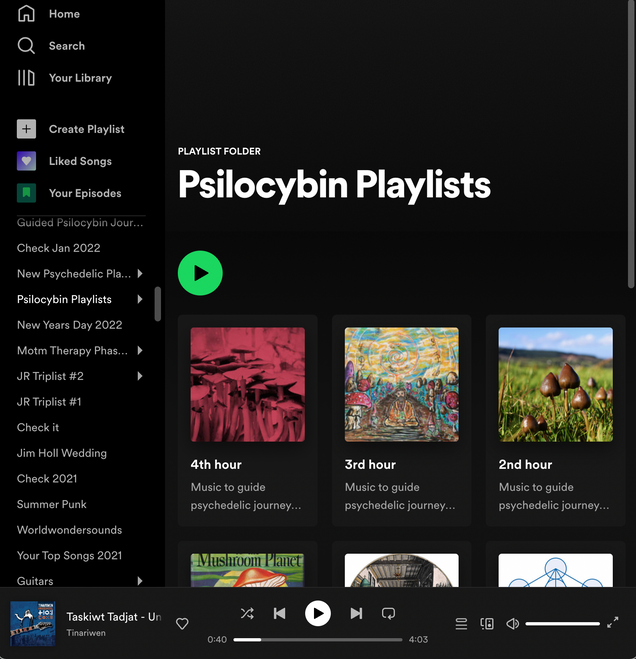Open Guided Psilocybin Jour... playlist
Screen dimensions: 636x659
pyautogui.click(x=80, y=222)
